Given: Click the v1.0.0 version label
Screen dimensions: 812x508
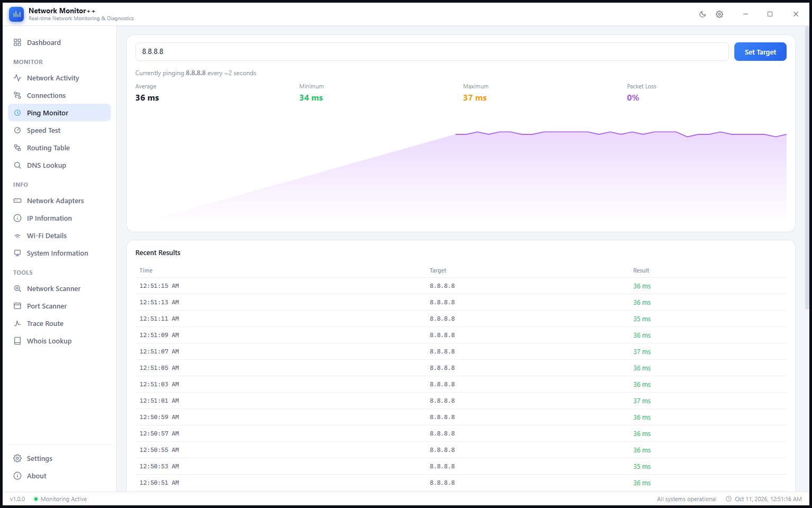Looking at the screenshot, I should pyautogui.click(x=17, y=499).
